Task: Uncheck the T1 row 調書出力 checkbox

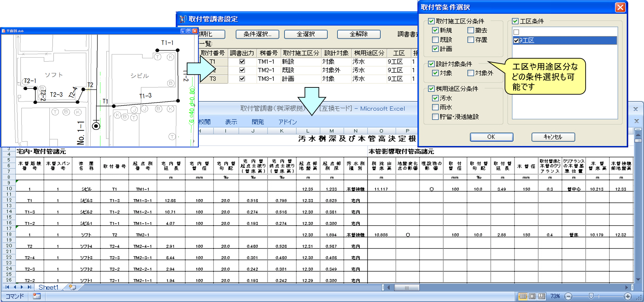Action: click(x=242, y=62)
